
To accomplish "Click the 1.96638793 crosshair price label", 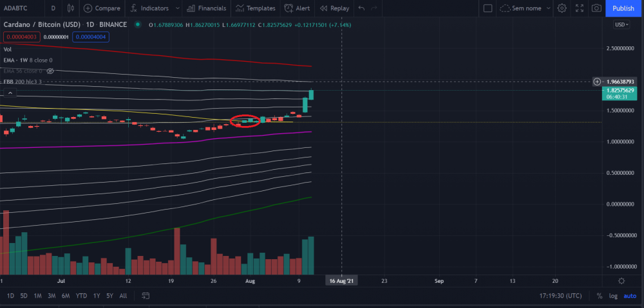I will (621, 82).
